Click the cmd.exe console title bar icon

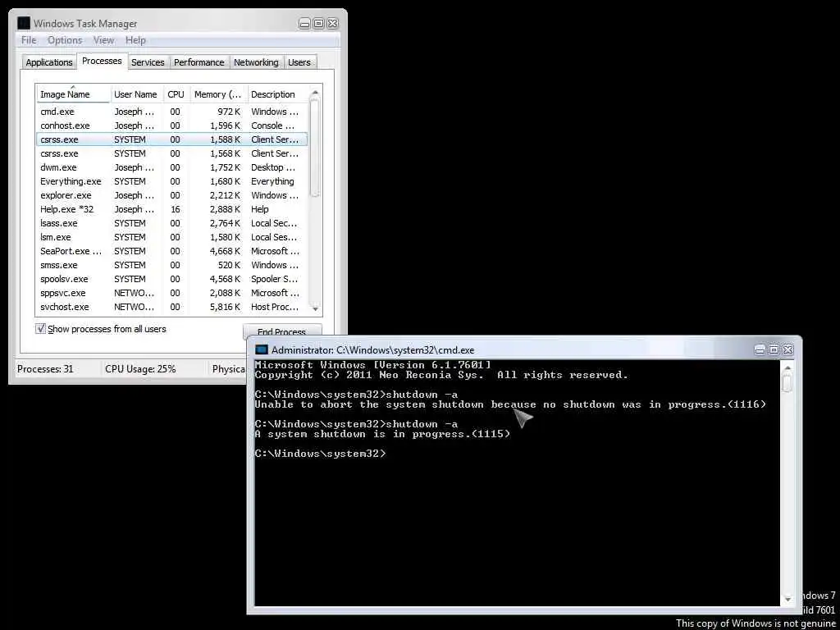(x=262, y=349)
